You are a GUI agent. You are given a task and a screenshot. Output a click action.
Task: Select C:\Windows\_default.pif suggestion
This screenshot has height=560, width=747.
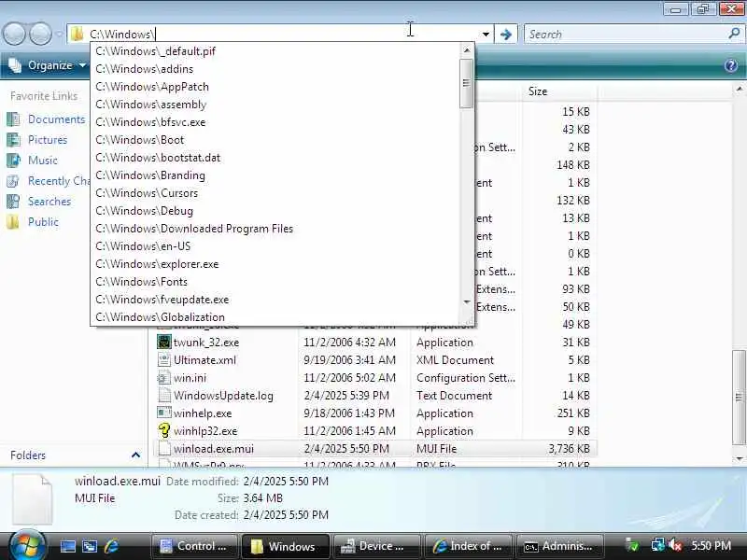275,51
